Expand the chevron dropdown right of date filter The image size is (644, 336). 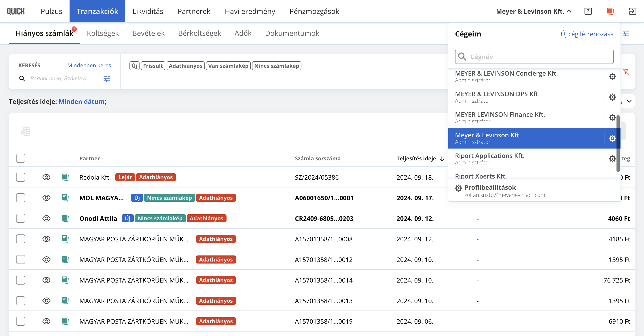click(x=629, y=101)
